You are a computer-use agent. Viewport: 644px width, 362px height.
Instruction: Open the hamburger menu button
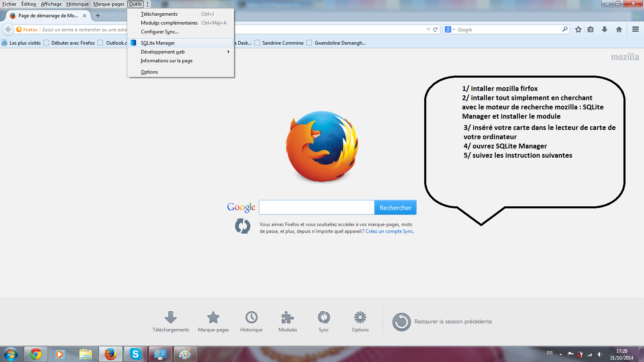pos(636,29)
